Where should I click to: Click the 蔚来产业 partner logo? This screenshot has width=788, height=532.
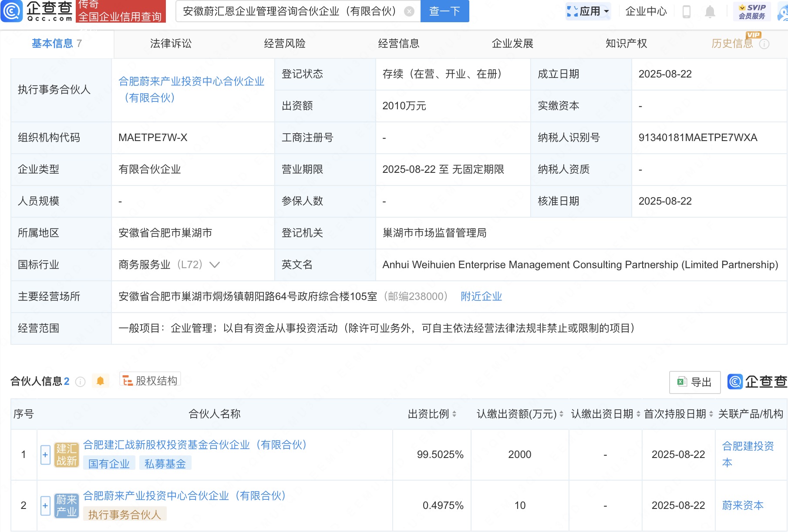[x=67, y=505]
